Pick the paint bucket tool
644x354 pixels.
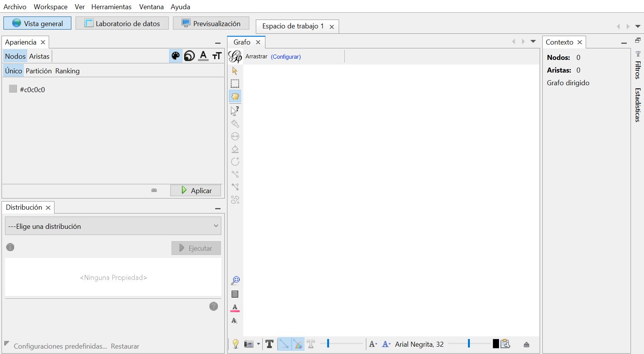[x=235, y=149]
